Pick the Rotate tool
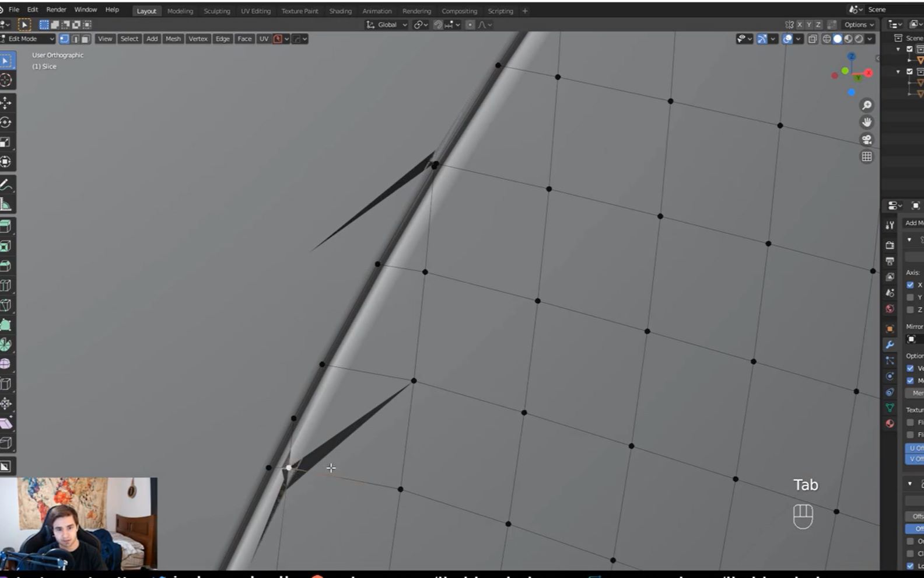The image size is (924, 578). (x=6, y=123)
